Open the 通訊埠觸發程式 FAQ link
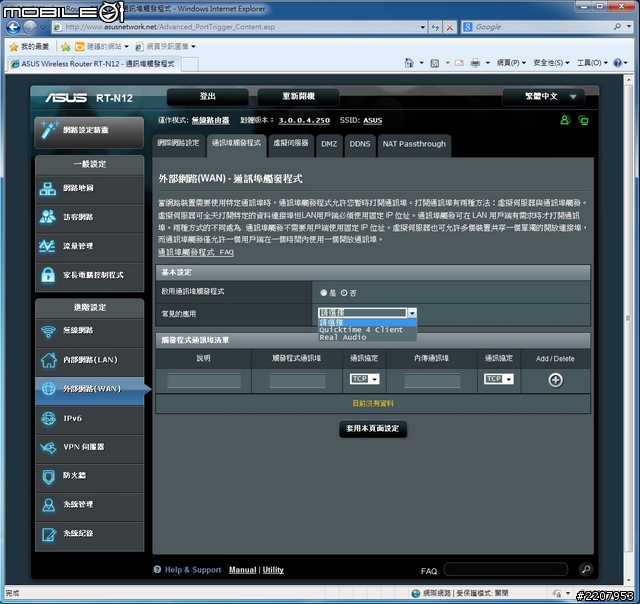Screen dimensions: 640x604 pyautogui.click(x=196, y=252)
